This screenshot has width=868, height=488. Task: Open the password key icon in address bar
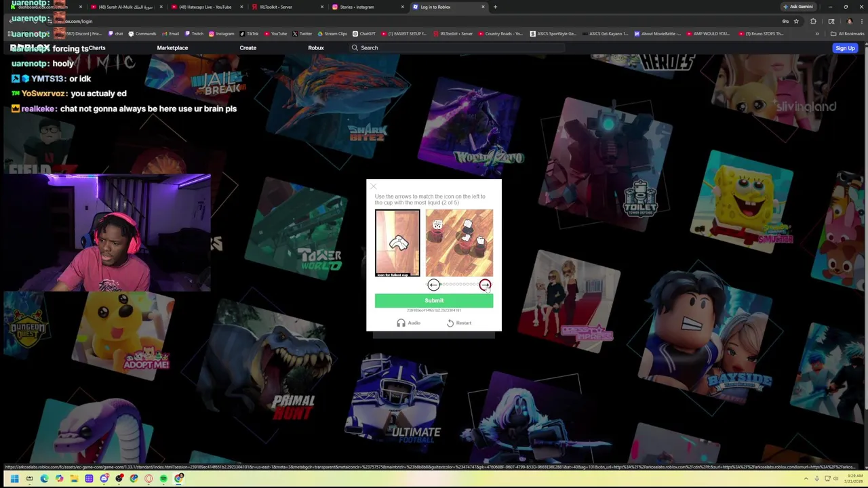785,21
